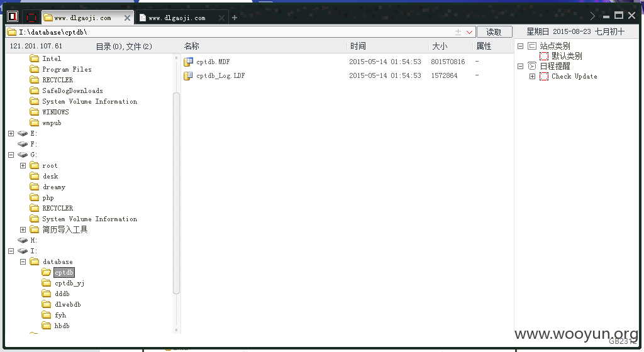644x352 pixels.
Task: Close the second www.dlgaoji.com tab
Action: click(x=221, y=18)
